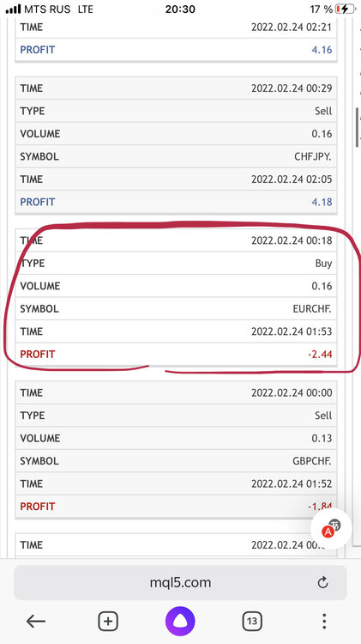Tap the floating translate page button
Screen dimensions: 361x644
click(332, 529)
